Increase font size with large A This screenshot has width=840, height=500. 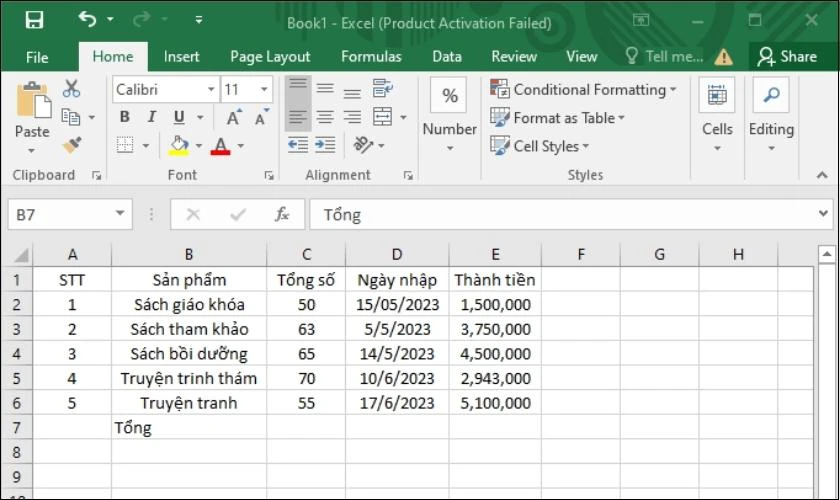pos(234,117)
